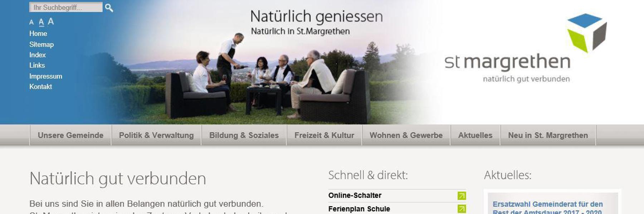Open the Freizeit & Kultur menu
The width and height of the screenshot is (644, 214).
[324, 135]
